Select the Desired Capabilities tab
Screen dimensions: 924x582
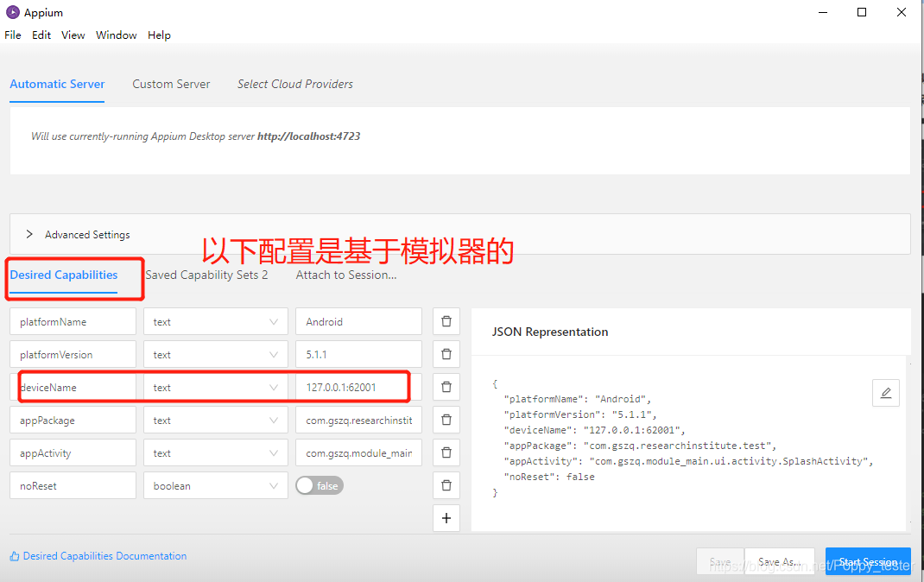[64, 275]
